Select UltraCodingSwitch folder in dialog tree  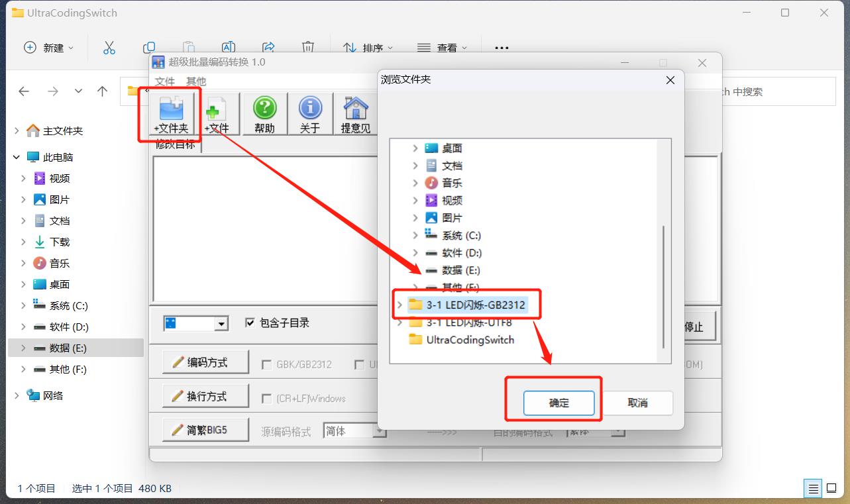coord(470,340)
